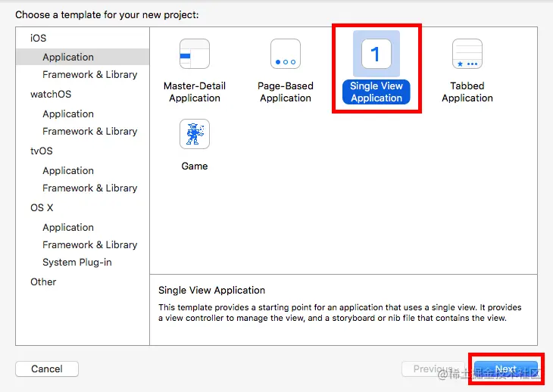Select the Page-Based Application template icon
Viewport: 553px width, 392px height.
click(x=286, y=54)
